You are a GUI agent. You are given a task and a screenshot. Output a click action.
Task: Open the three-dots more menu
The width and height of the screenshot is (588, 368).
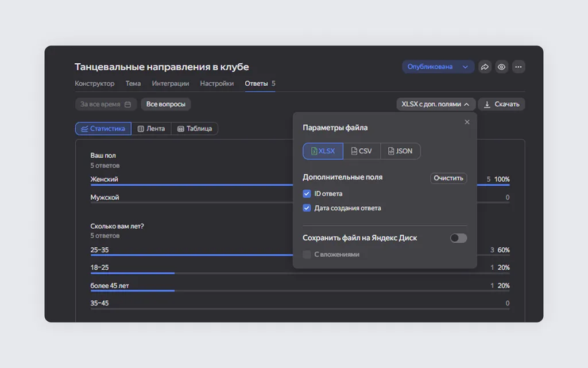519,67
